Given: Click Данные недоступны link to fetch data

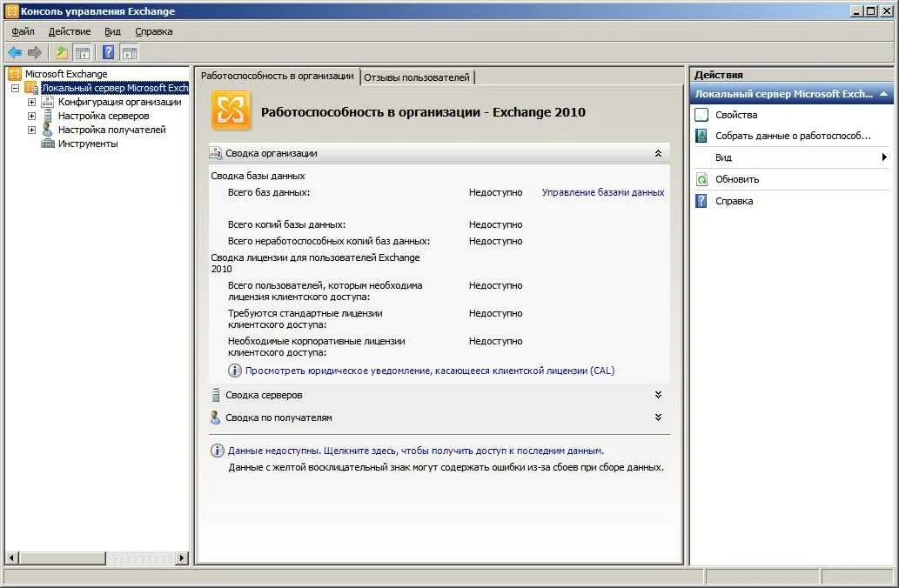Looking at the screenshot, I should 416,451.
